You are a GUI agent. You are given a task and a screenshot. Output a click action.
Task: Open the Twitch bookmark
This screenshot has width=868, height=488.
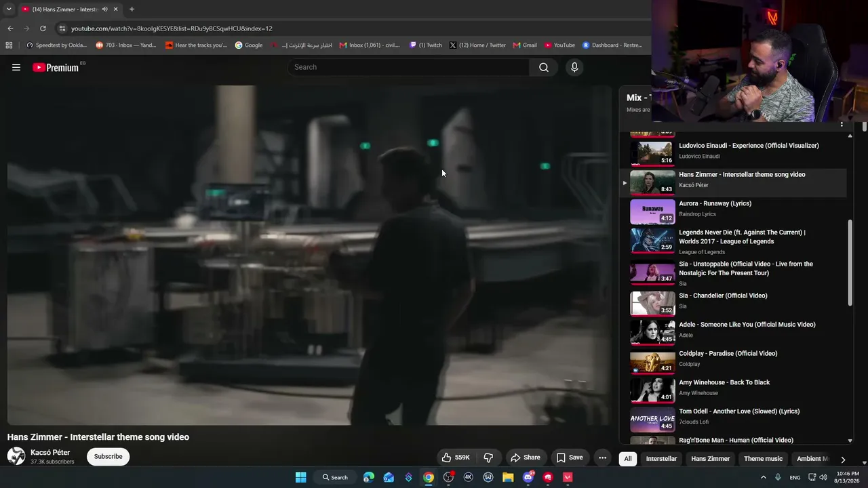(425, 45)
